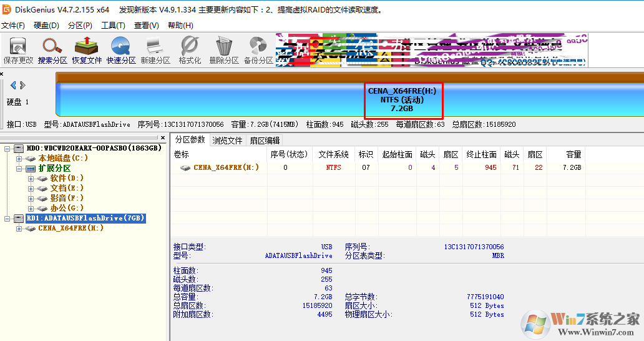Select the 格式化 format toolbar icon
The width and height of the screenshot is (644, 341).
coord(190,51)
